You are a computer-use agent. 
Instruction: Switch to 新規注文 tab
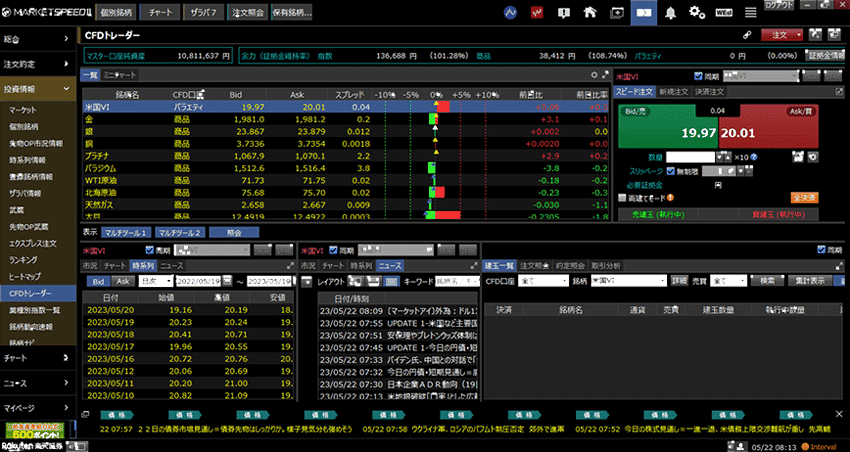click(674, 92)
